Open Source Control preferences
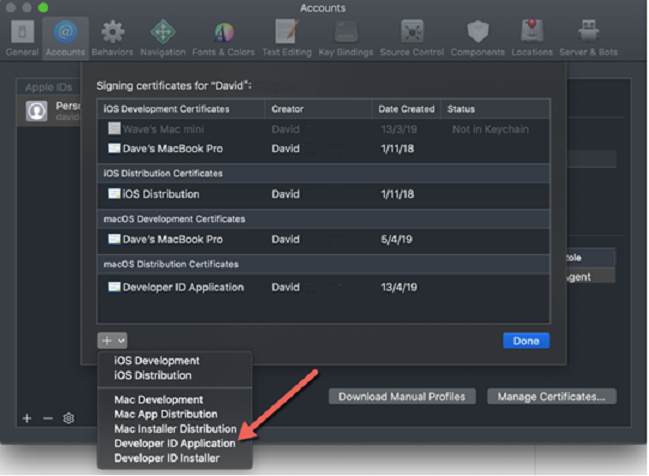This screenshot has width=649, height=476. click(412, 38)
